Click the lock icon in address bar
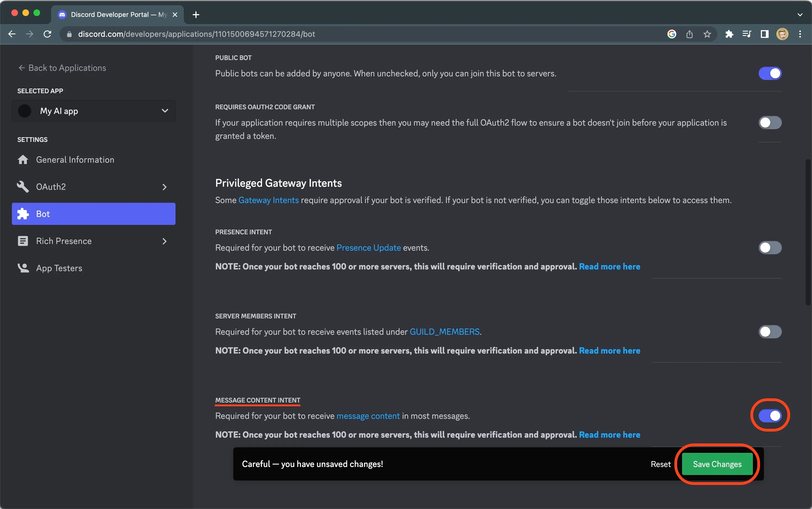The width and height of the screenshot is (812, 509). (69, 34)
